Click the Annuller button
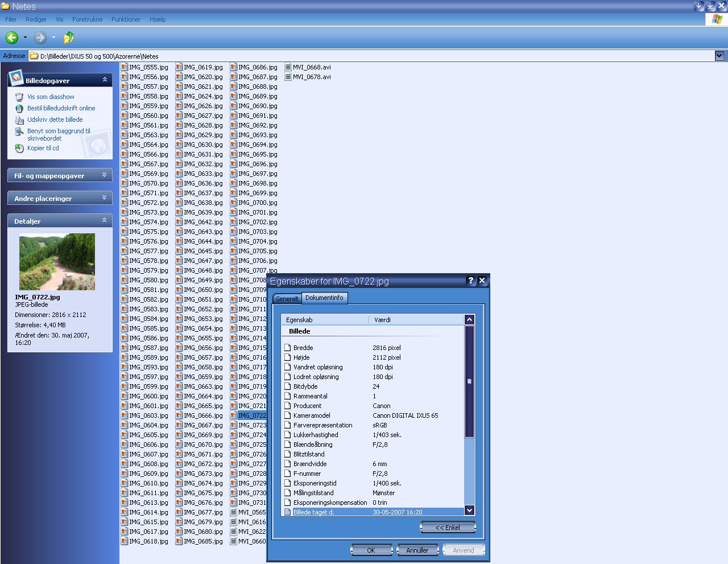The image size is (728, 564). pos(417,550)
